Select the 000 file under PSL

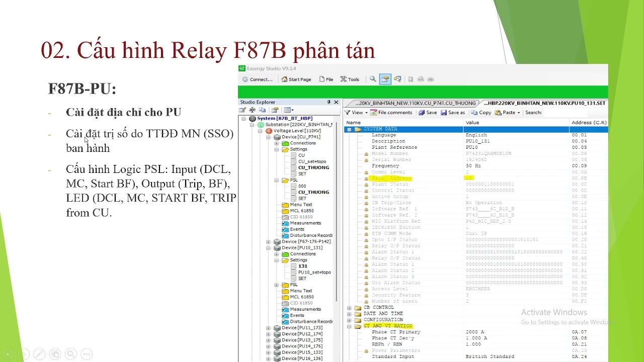[x=302, y=186]
